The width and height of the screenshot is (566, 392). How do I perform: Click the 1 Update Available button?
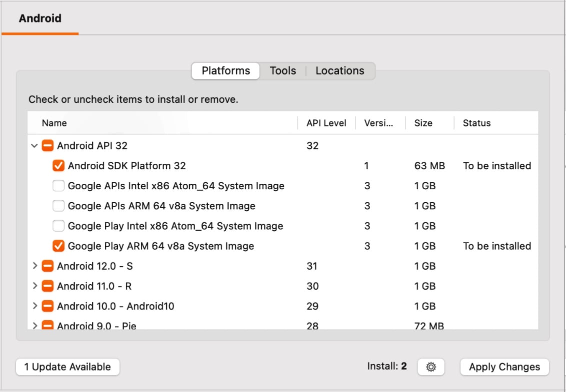tap(68, 367)
